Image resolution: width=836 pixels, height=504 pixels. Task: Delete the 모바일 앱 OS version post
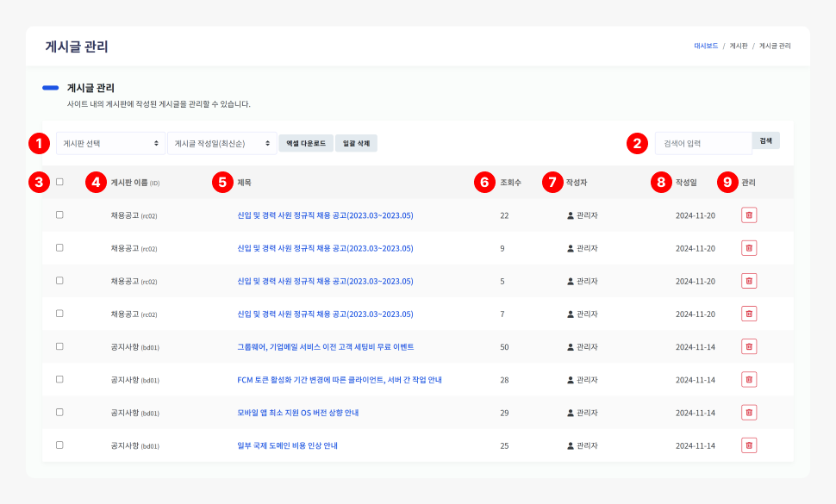749,412
